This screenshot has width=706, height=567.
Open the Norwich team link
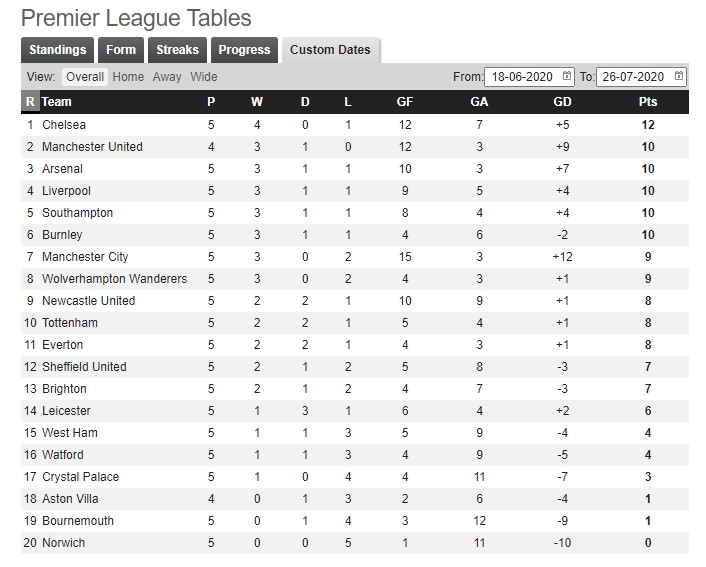point(63,543)
